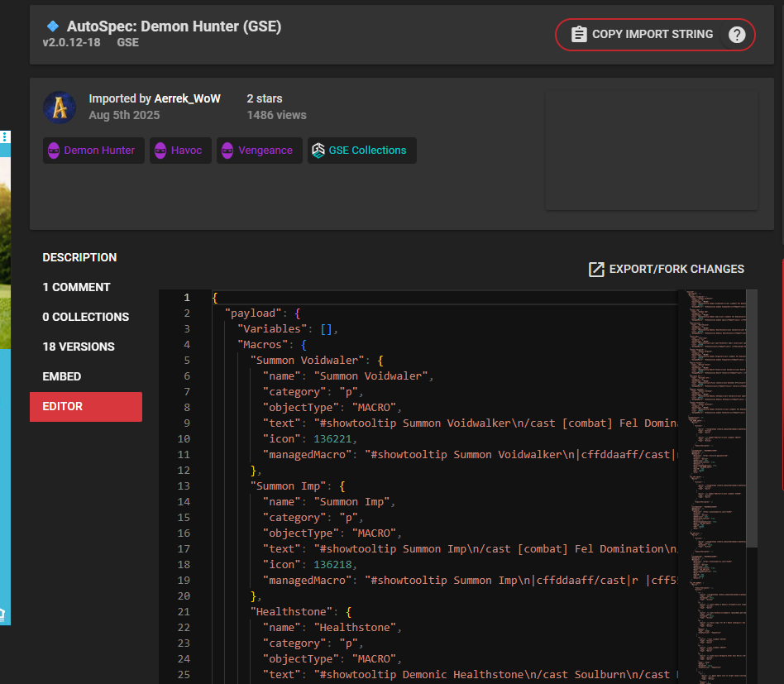Image resolution: width=784 pixels, height=684 pixels.
Task: Open the Description section
Action: coord(80,257)
